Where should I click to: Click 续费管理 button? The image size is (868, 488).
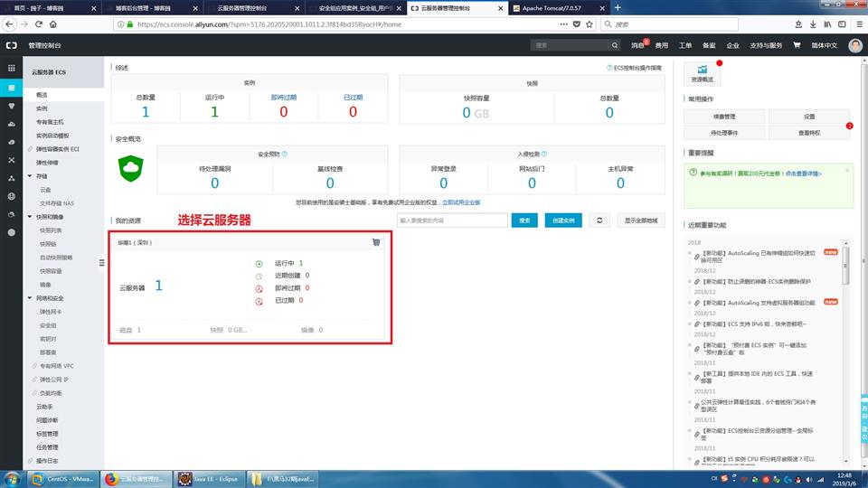point(724,117)
